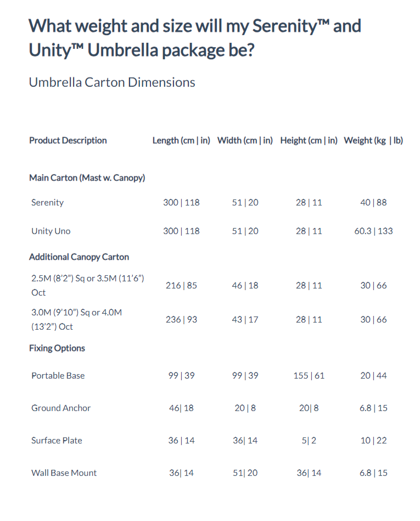Image resolution: width=420 pixels, height=521 pixels.
Task: Click the 3.0M Sq or 4.0M Oct row label
Action: (76, 319)
